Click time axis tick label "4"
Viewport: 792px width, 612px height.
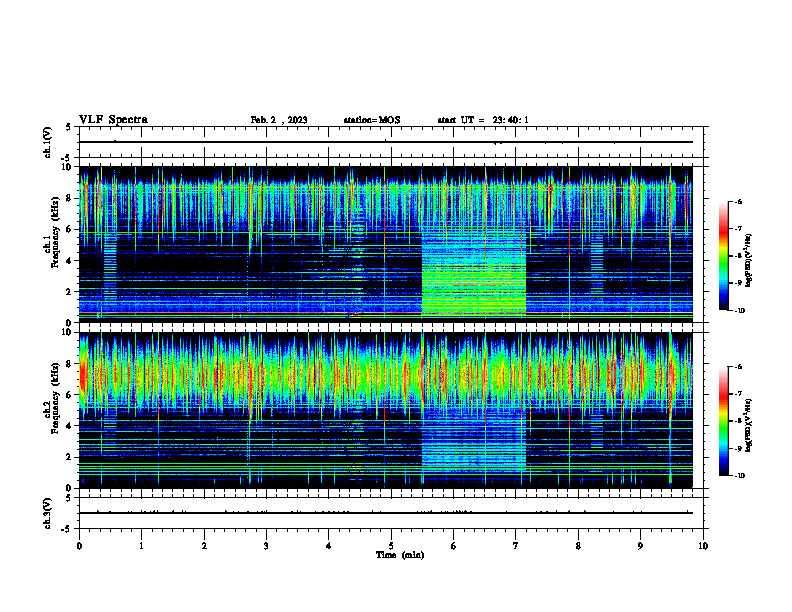pyautogui.click(x=329, y=546)
